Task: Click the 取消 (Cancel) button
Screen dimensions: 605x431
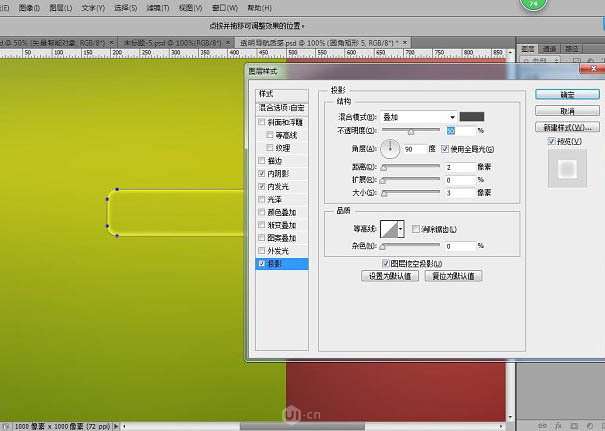Action: click(567, 111)
